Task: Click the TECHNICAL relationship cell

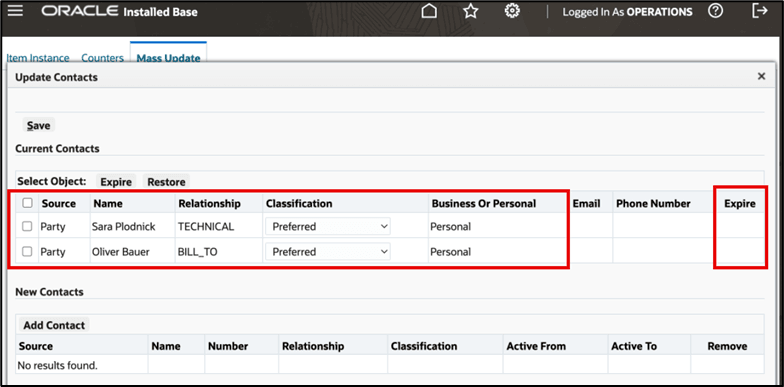Action: pos(206,226)
